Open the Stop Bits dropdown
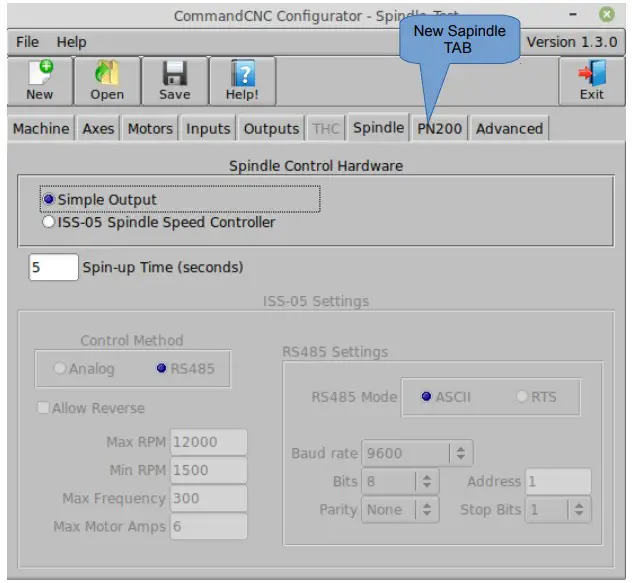Image resolution: width=632 pixels, height=583 pixels. point(558,510)
